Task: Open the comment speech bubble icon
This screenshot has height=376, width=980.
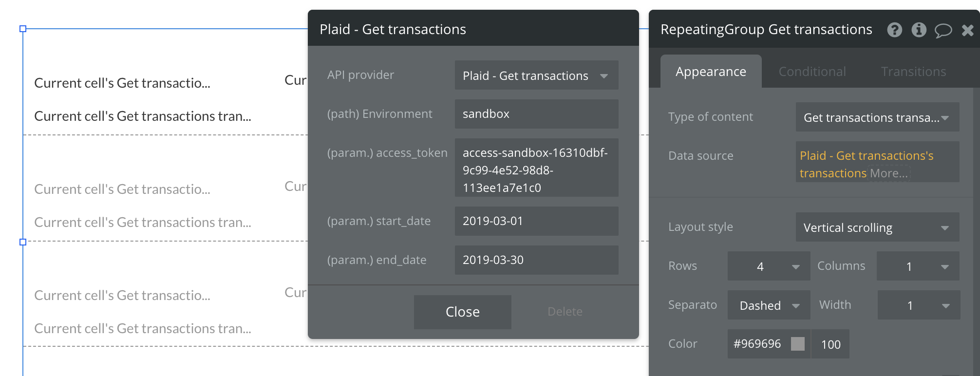Action: [943, 30]
